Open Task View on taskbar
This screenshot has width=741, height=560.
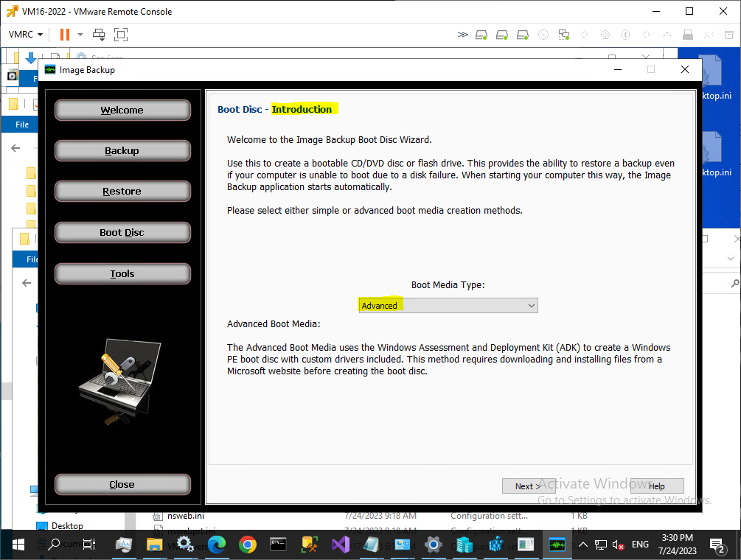click(88, 545)
